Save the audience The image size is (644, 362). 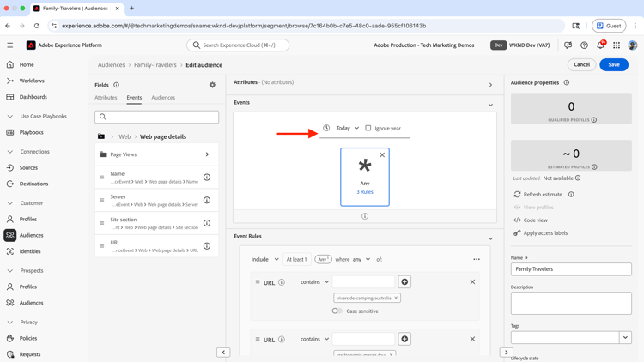pos(614,64)
